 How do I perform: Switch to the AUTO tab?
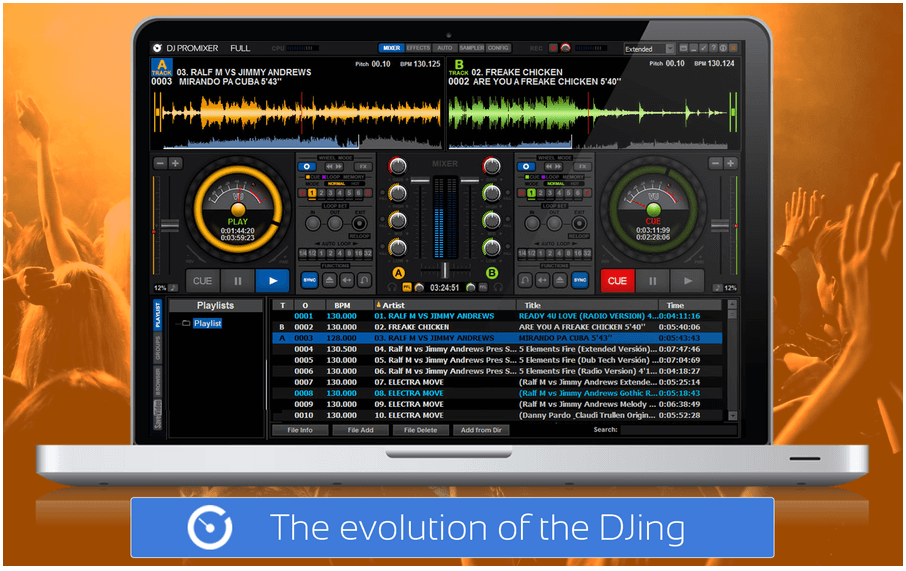445,48
